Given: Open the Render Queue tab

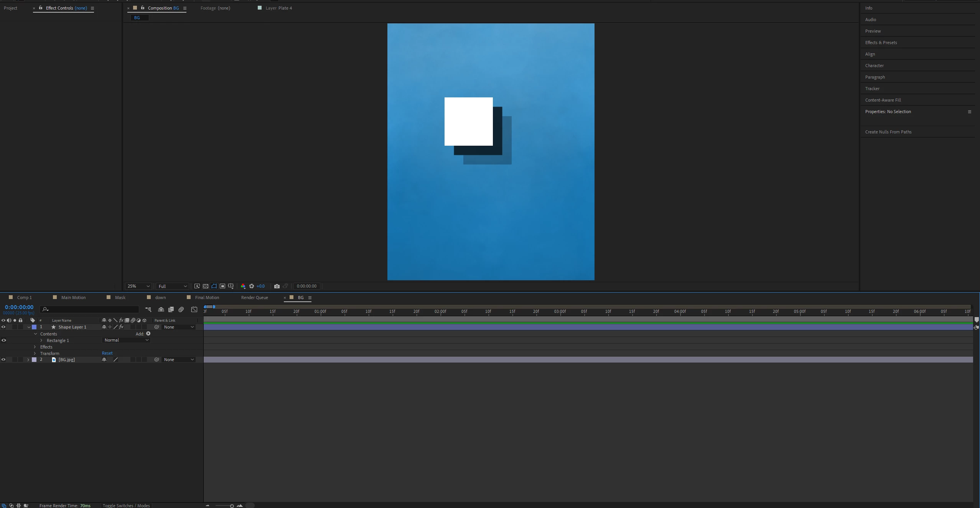Looking at the screenshot, I should (x=254, y=298).
